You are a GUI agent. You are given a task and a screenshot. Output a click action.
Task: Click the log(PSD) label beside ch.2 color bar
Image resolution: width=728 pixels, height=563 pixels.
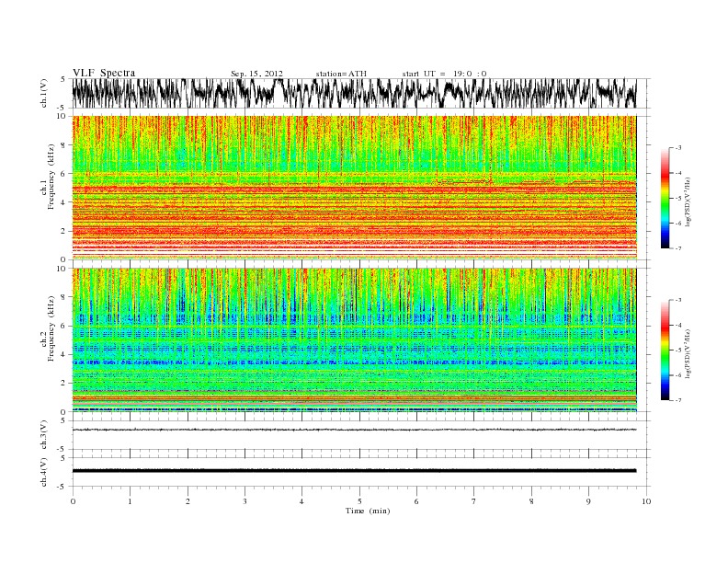688,354
